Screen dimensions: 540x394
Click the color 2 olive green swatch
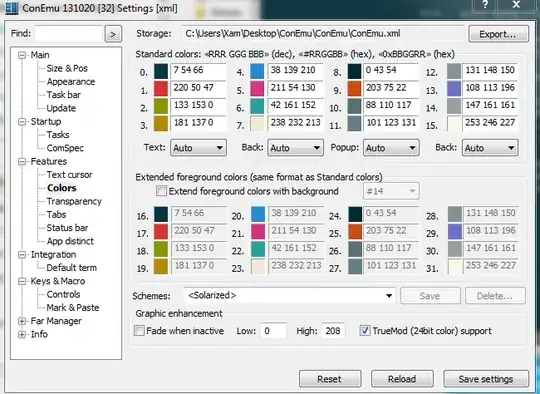[161, 106]
